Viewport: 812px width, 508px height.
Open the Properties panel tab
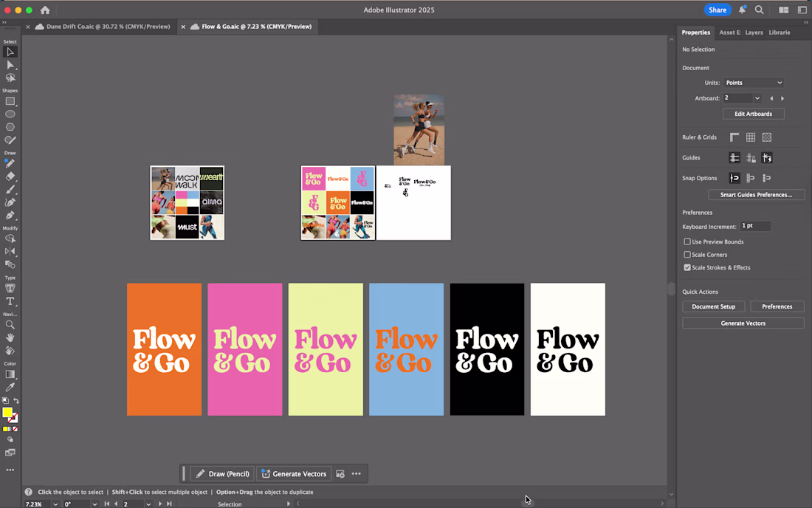click(x=695, y=32)
